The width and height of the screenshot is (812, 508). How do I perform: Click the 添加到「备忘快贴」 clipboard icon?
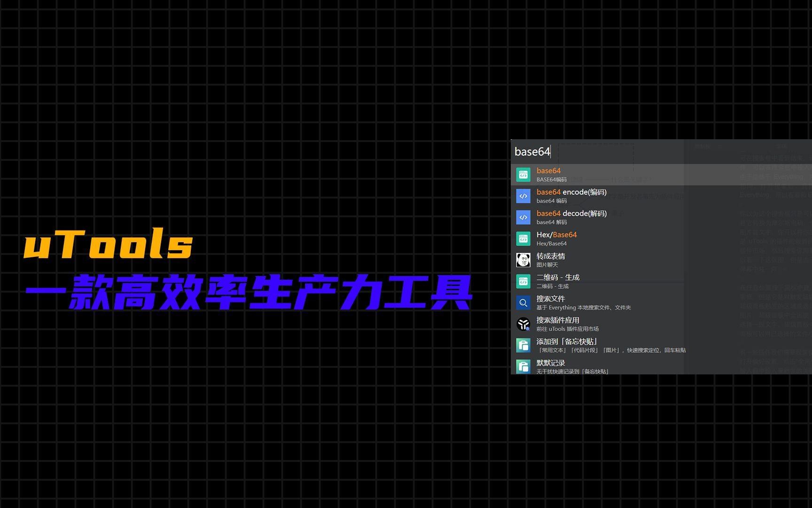click(x=523, y=345)
